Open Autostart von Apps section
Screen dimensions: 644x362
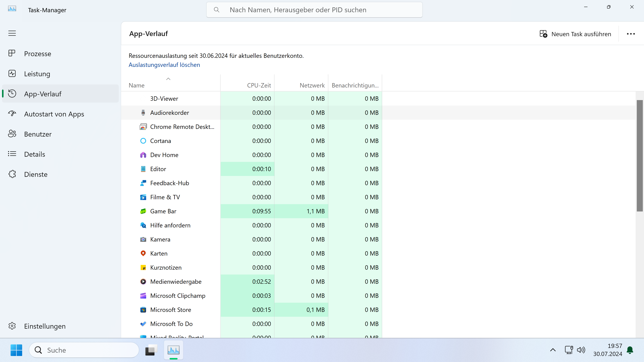coord(54,114)
